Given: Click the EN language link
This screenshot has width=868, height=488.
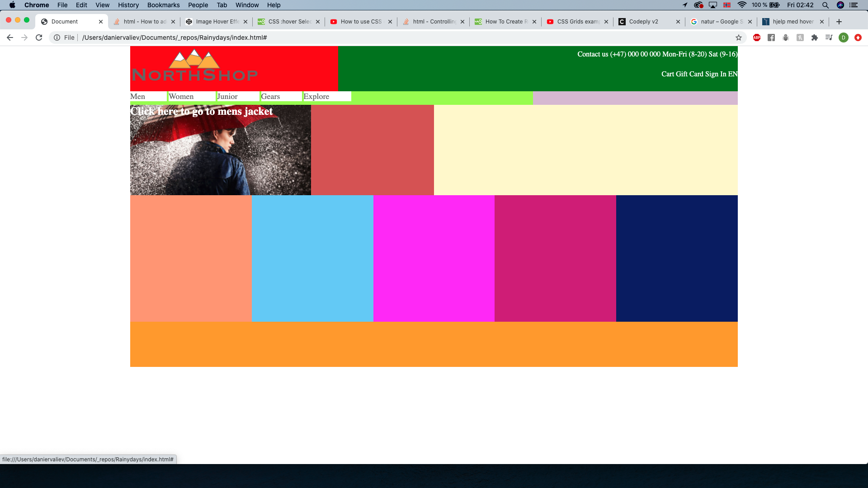Looking at the screenshot, I should pyautogui.click(x=733, y=74).
